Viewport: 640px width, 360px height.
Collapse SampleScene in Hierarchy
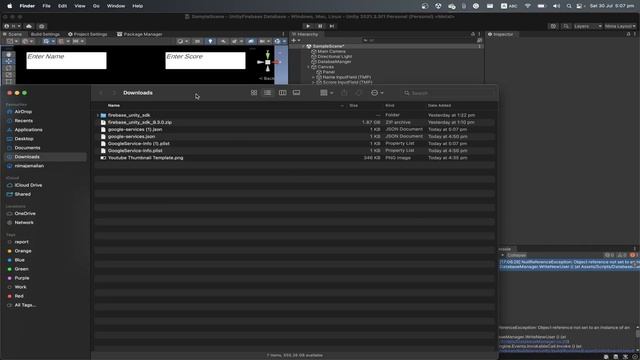[x=304, y=47]
